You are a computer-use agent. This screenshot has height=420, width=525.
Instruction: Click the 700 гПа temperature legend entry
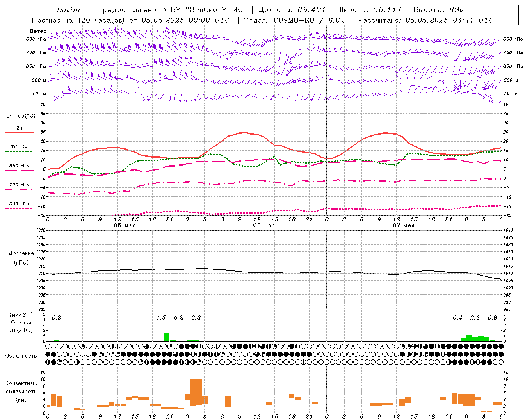tap(19, 185)
